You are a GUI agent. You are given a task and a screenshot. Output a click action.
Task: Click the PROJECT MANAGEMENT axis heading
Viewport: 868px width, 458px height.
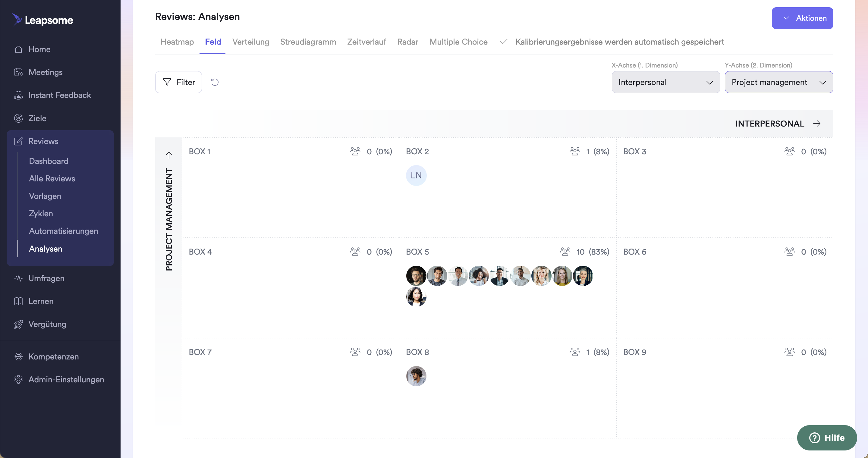tap(169, 220)
